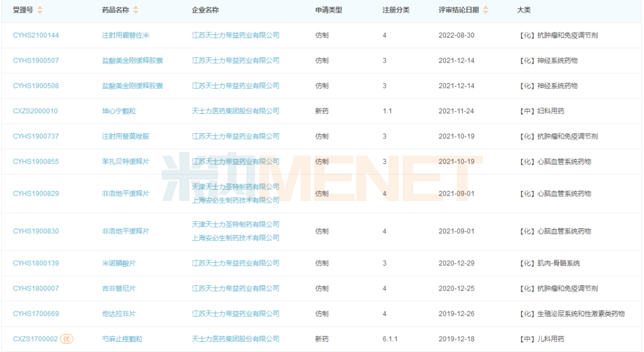
Task: Open drug 芍麻止痉颗粒
Action: [122, 339]
